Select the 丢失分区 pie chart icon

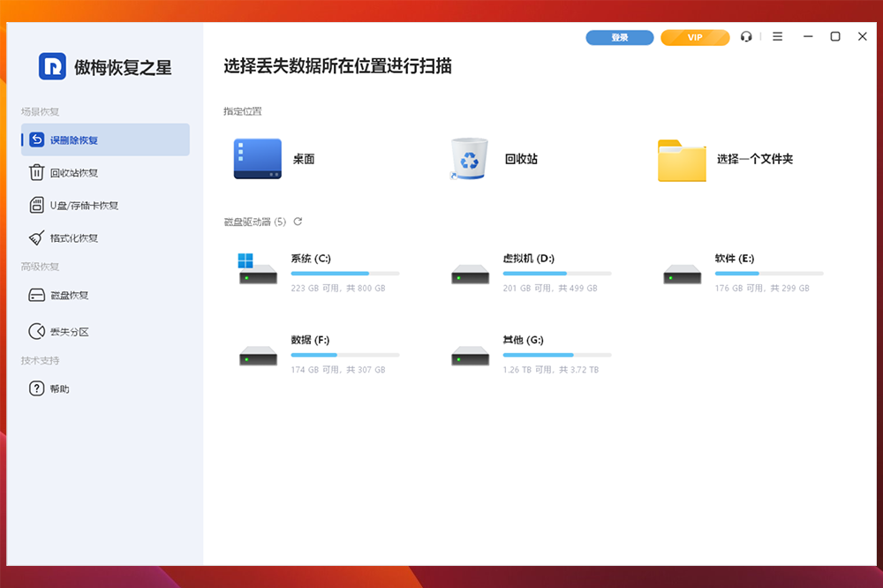(x=37, y=332)
